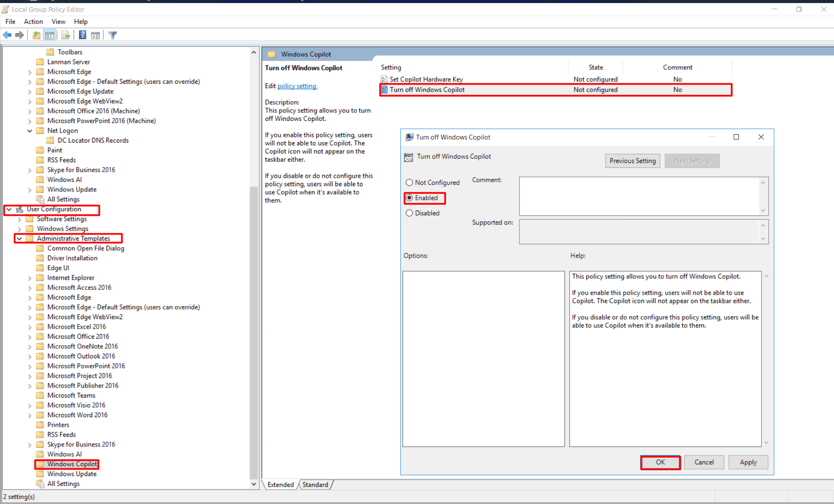This screenshot has width=834, height=504.
Task: Click the Forward navigation arrow
Action: [20, 35]
